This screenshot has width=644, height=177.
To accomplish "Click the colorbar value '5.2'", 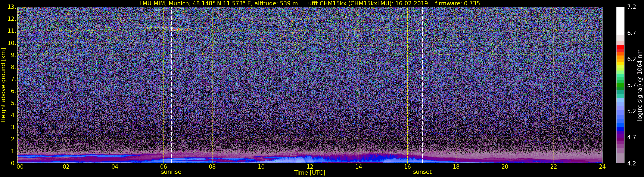I will [x=632, y=111].
